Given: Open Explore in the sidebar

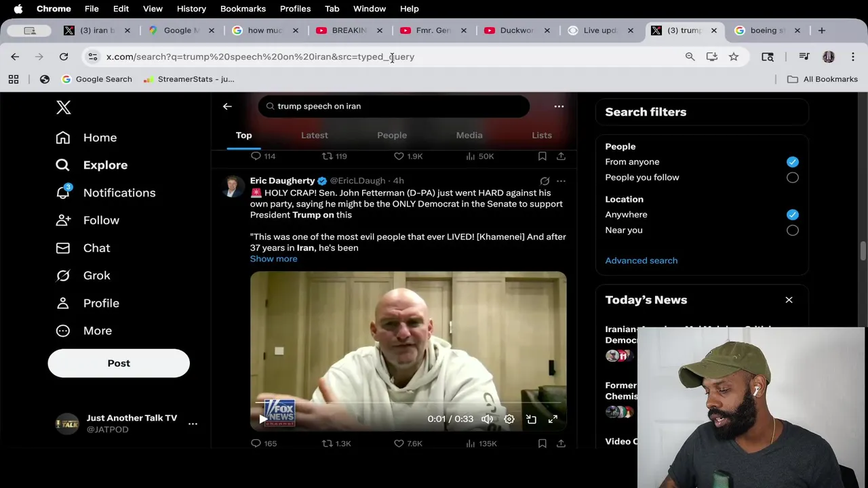Looking at the screenshot, I should (92, 165).
